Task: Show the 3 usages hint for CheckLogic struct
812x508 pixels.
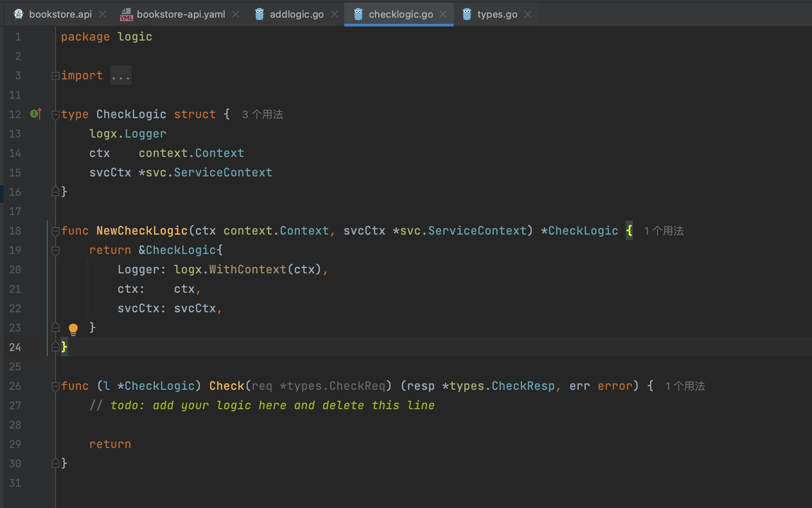Action: tap(262, 115)
